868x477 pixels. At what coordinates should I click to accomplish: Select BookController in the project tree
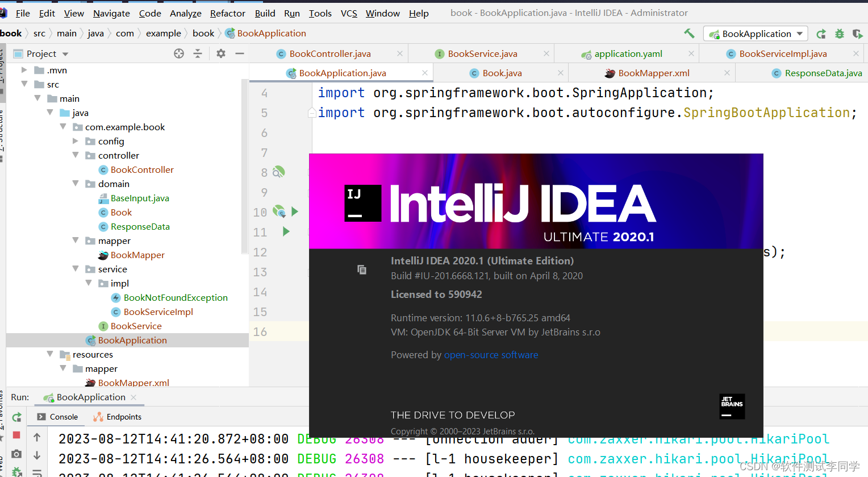tap(142, 169)
